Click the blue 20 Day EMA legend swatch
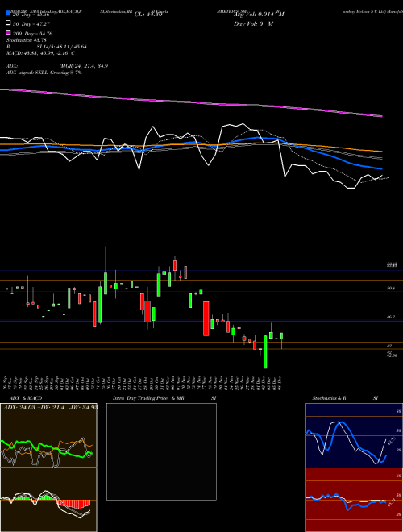Image resolution: width=403 pixels, height=532 pixels. [9, 14]
